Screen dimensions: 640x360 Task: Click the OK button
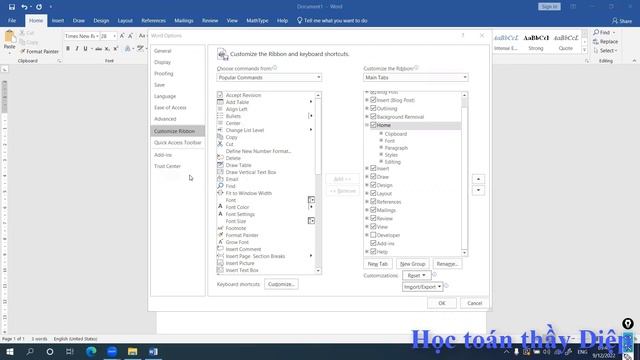point(442,303)
